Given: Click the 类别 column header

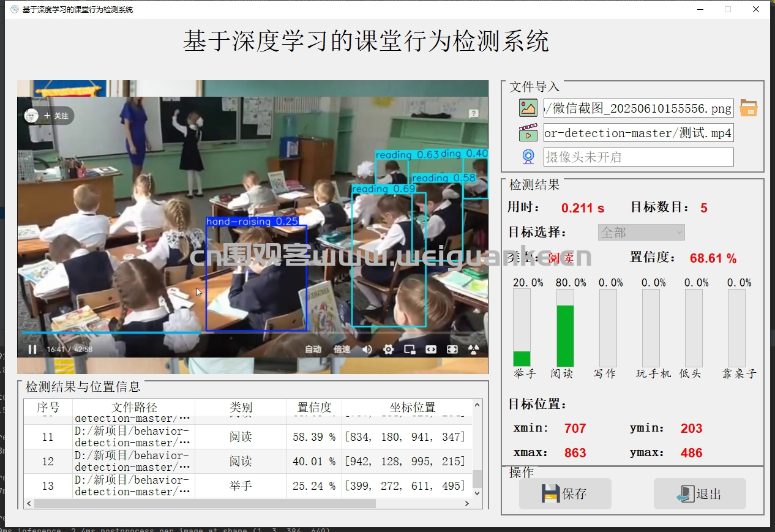Looking at the screenshot, I should (x=241, y=407).
